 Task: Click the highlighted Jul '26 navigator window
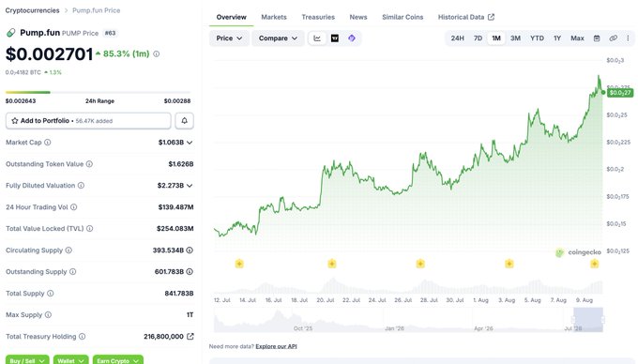(588, 320)
